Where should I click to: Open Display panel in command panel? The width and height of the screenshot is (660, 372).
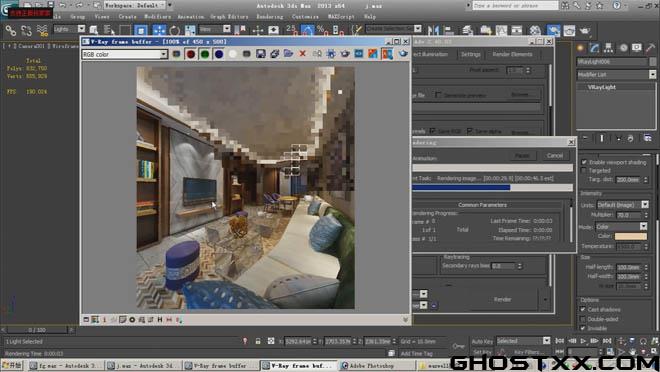pos(636,48)
